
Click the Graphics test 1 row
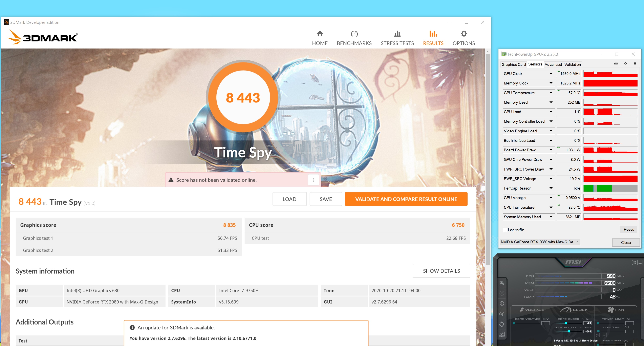click(129, 238)
